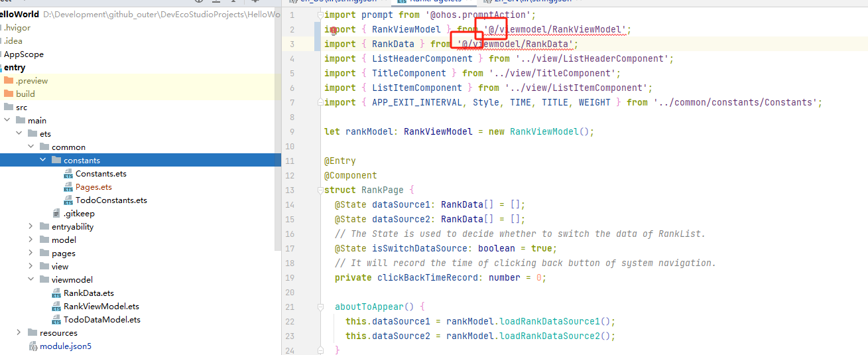Screen dimensions: 868x355
Task: Click line number 9 in the gutter
Action: tap(292, 132)
